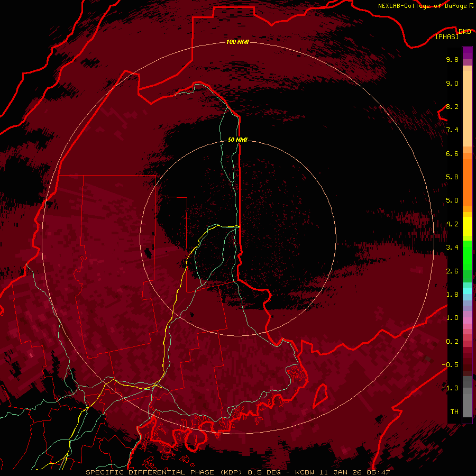The width and height of the screenshot is (476, 476).
Task: Click the KCBW station identifier
Action: 305,472
